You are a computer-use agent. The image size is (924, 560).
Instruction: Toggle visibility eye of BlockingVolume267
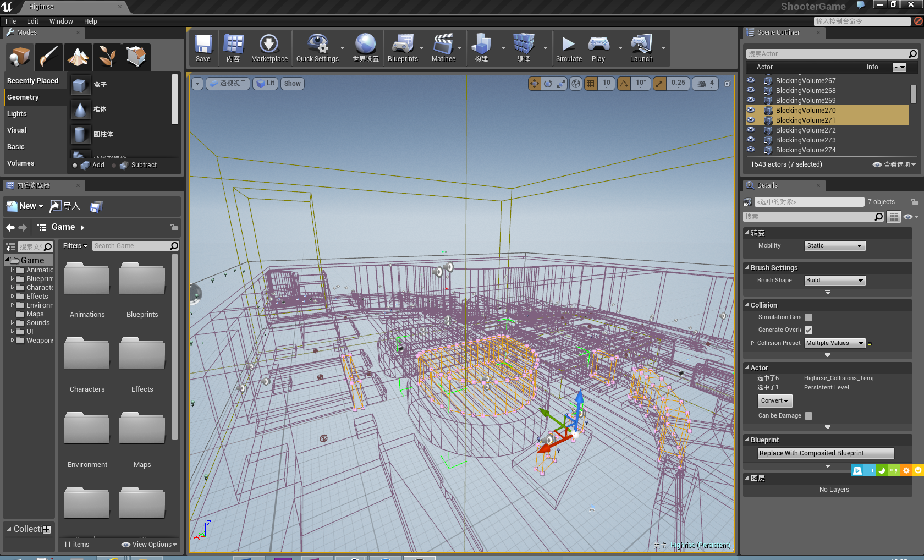point(751,80)
